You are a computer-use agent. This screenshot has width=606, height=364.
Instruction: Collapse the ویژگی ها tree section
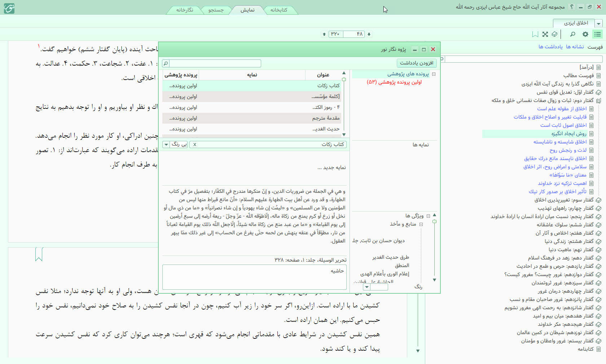pyautogui.click(x=428, y=216)
